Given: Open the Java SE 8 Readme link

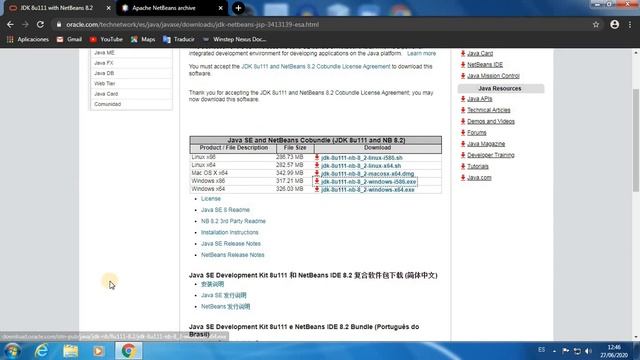Looking at the screenshot, I should click(225, 210).
